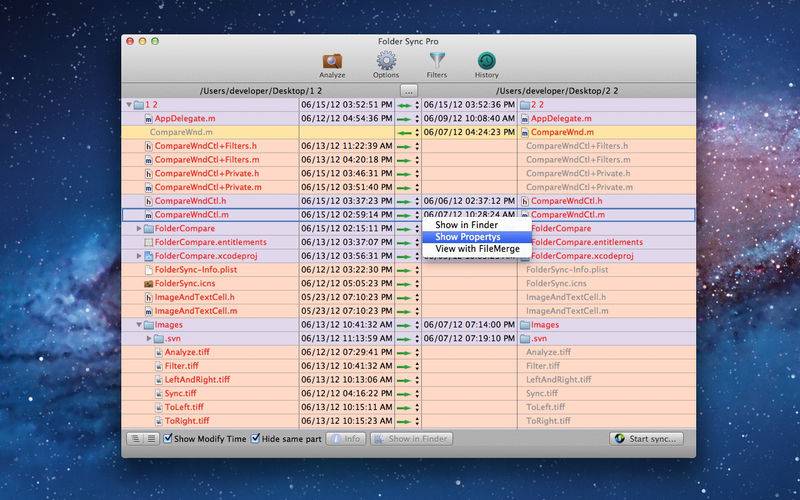Expand the left FolderCompare folder
The image size is (800, 500).
point(139,229)
